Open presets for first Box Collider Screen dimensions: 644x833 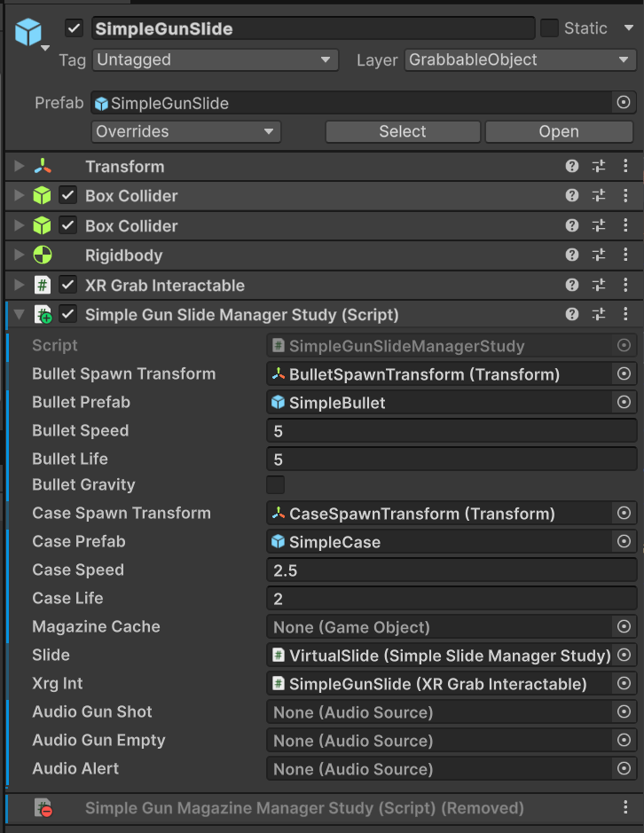(x=599, y=196)
